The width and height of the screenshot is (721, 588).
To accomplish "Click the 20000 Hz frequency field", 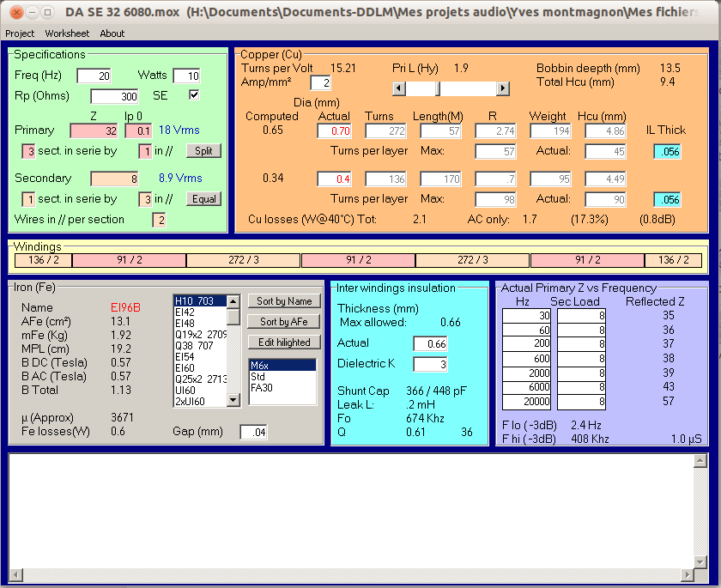I will 526,403.
